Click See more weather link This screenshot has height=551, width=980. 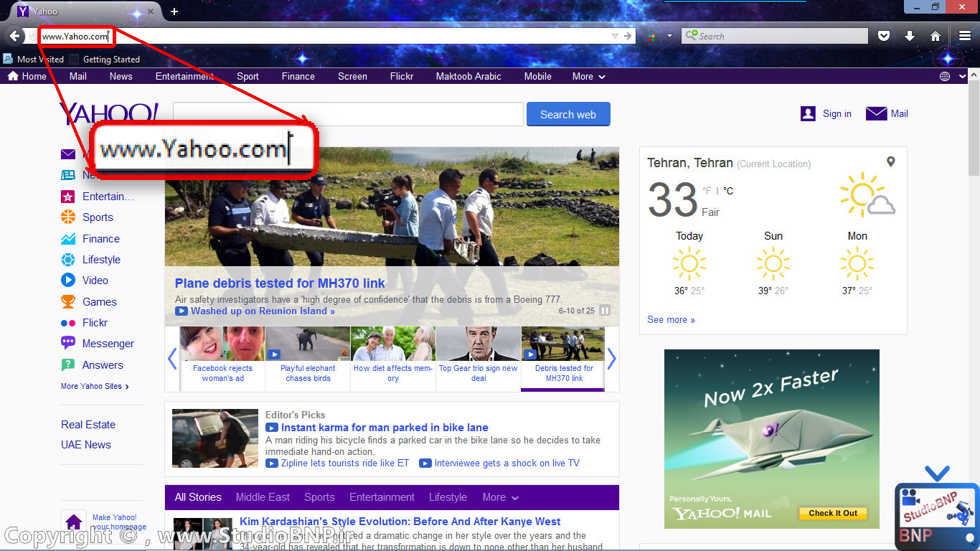click(x=671, y=320)
